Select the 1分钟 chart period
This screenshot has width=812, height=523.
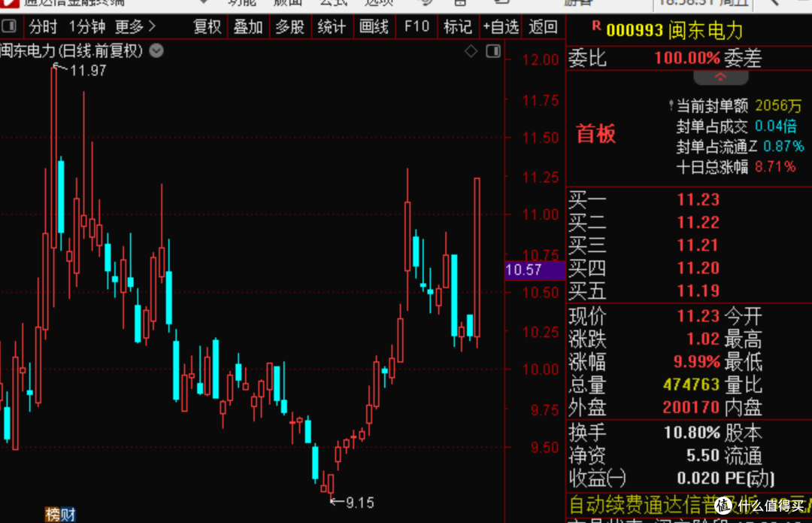tap(87, 26)
